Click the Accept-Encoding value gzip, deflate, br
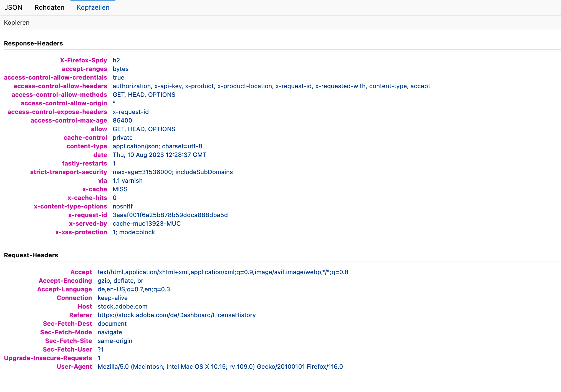The image size is (561, 392). click(120, 281)
